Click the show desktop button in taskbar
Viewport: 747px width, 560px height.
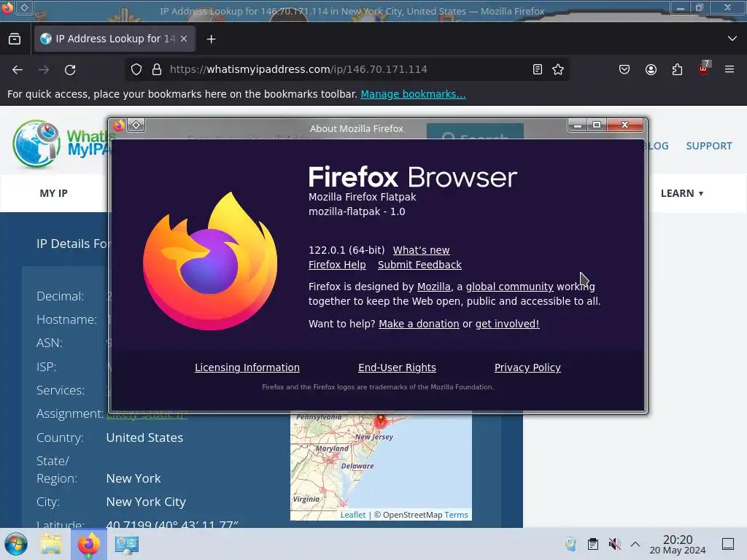[x=728, y=544]
